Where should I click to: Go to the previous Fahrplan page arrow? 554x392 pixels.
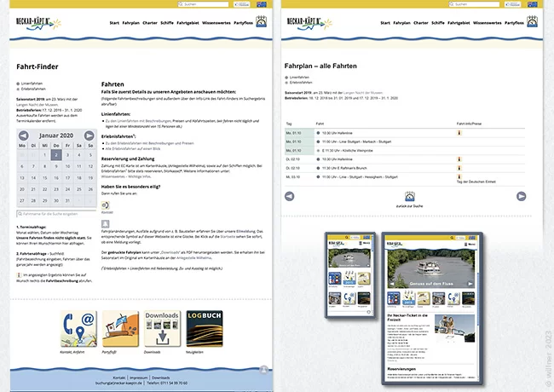pyautogui.click(x=290, y=196)
